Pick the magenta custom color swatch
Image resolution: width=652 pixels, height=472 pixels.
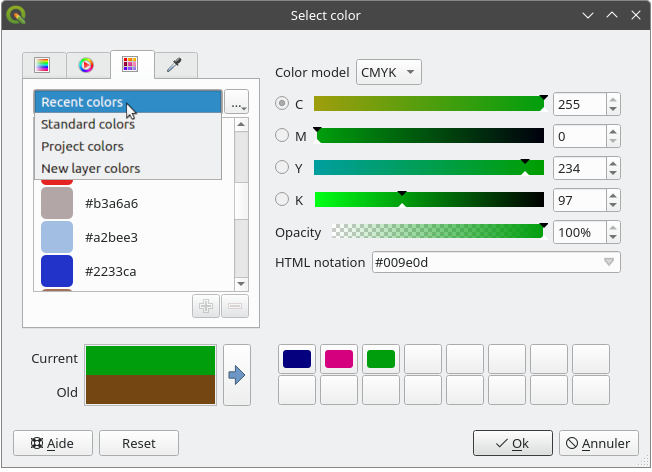pyautogui.click(x=339, y=359)
